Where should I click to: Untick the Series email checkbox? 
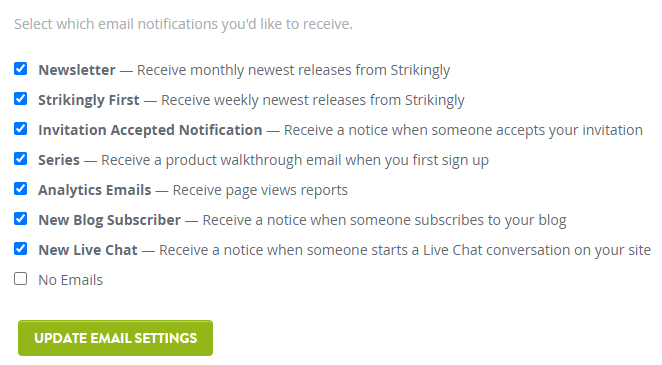pyautogui.click(x=20, y=159)
